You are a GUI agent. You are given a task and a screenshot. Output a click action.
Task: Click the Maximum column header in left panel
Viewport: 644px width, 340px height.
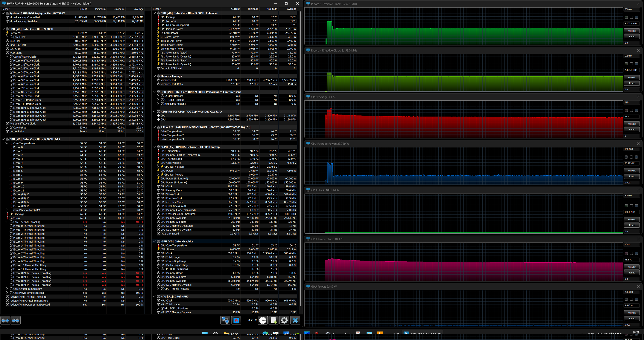tap(116, 9)
